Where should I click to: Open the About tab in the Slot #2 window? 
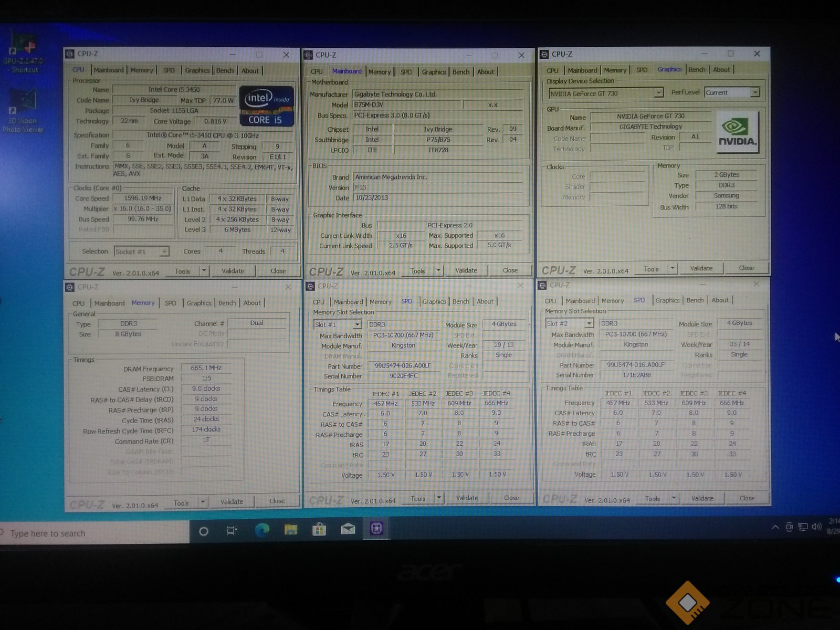(x=720, y=300)
